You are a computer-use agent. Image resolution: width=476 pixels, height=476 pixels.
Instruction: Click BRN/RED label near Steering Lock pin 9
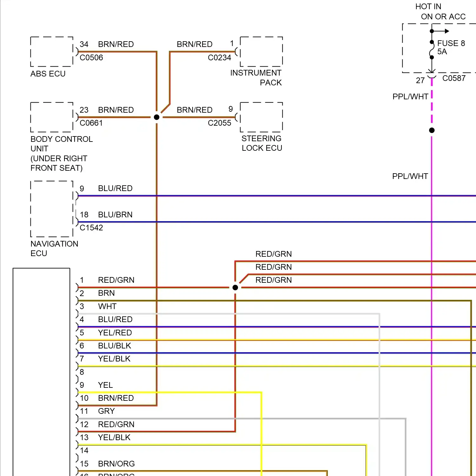coord(195,110)
